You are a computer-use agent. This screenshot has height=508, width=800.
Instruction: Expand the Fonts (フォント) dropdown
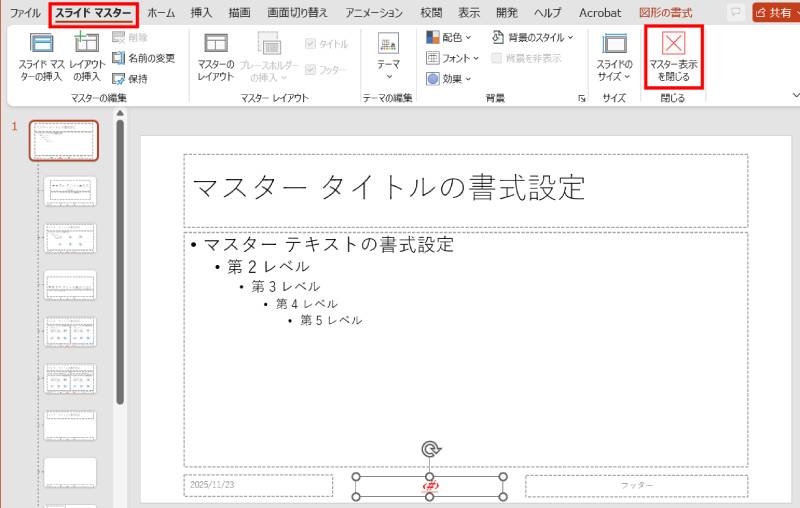453,58
